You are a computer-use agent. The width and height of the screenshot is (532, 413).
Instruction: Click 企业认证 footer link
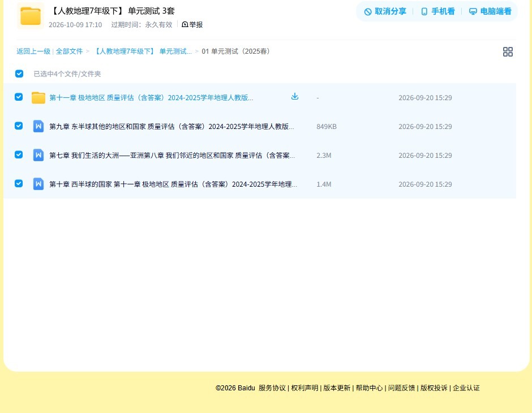click(x=466, y=388)
